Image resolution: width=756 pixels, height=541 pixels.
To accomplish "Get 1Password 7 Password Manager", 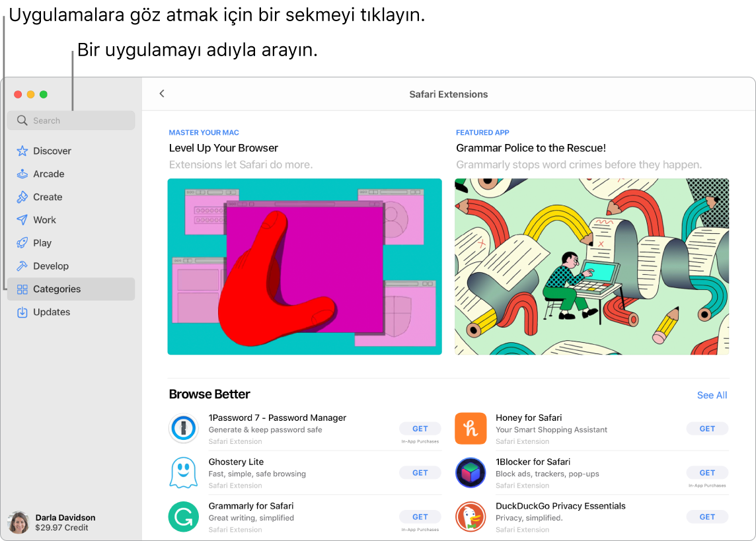I will pyautogui.click(x=420, y=429).
